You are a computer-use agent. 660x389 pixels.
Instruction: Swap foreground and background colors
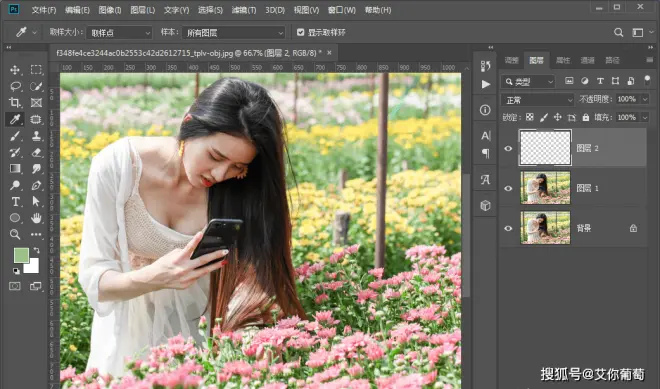click(x=37, y=250)
